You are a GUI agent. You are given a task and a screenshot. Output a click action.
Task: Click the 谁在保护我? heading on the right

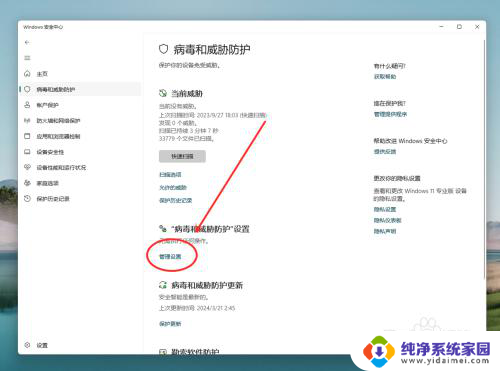(390, 103)
